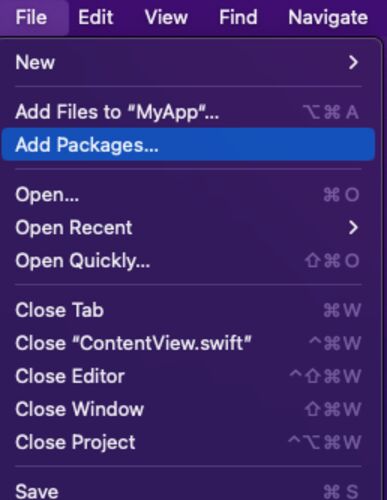Expand the Open Recent submenu
Viewport: 387px width, 500px height.
pyautogui.click(x=188, y=228)
